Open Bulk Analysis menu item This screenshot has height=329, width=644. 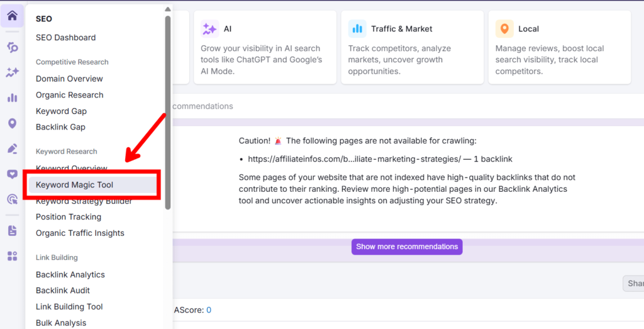click(x=61, y=323)
